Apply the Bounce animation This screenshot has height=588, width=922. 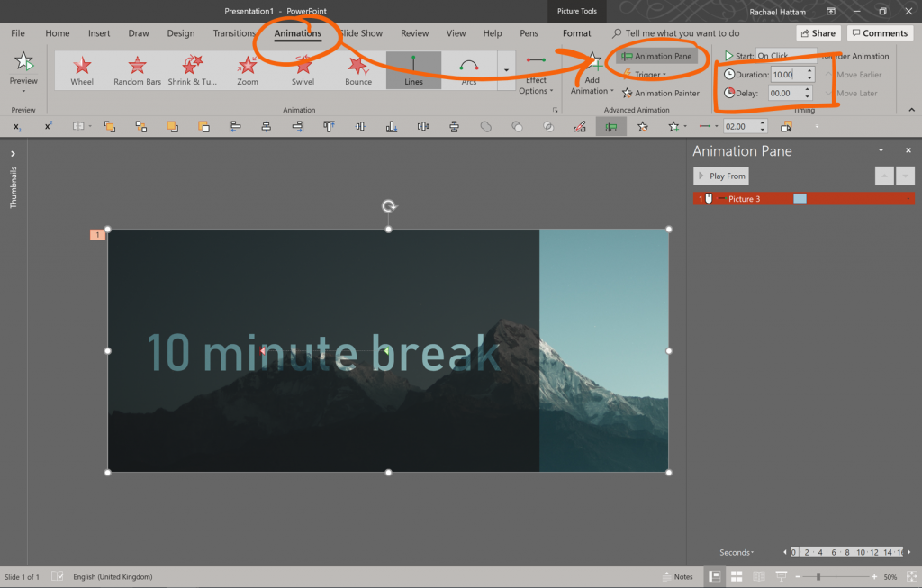tap(357, 69)
